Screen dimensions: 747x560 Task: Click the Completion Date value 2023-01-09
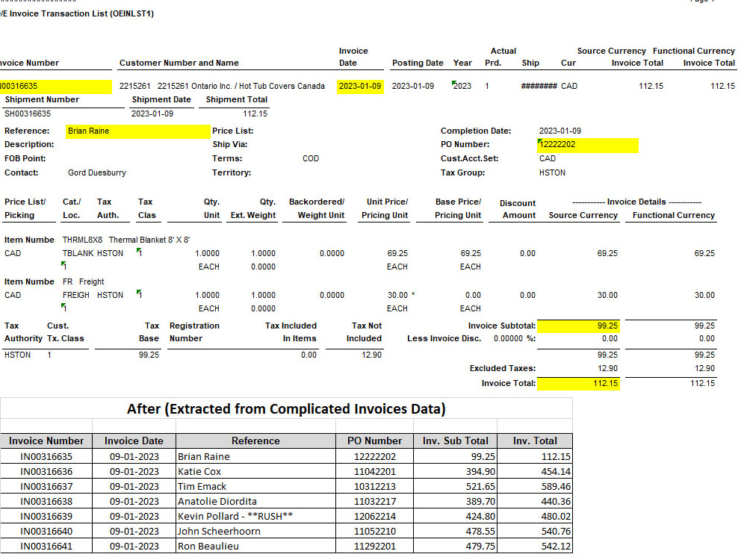click(560, 131)
